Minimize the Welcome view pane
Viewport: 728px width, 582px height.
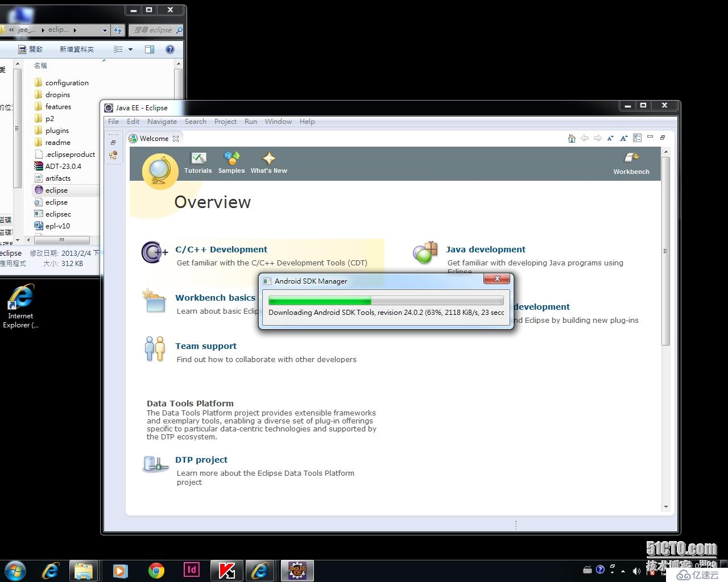[650, 137]
